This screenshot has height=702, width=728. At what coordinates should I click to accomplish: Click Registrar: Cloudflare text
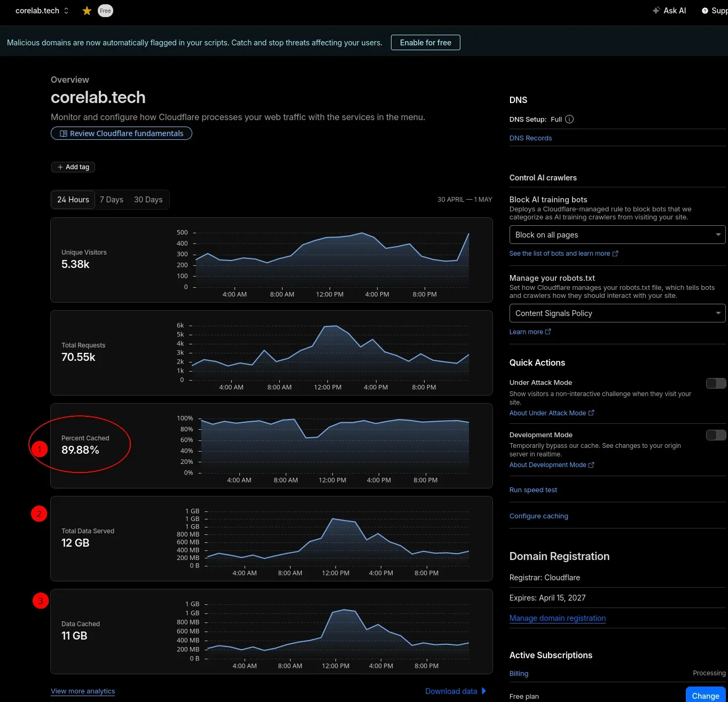(545, 578)
